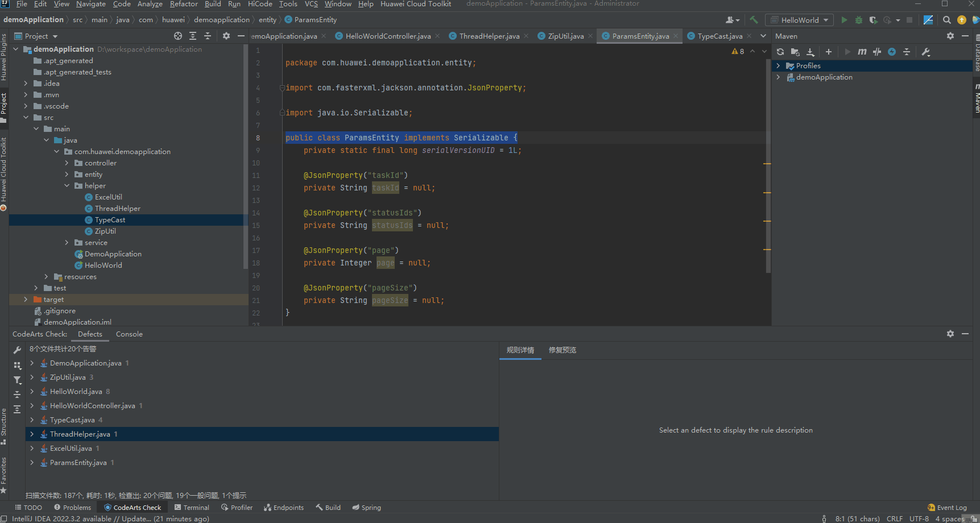Open CodeArts Check filter options
This screenshot has height=523, width=980.
pyautogui.click(x=17, y=380)
